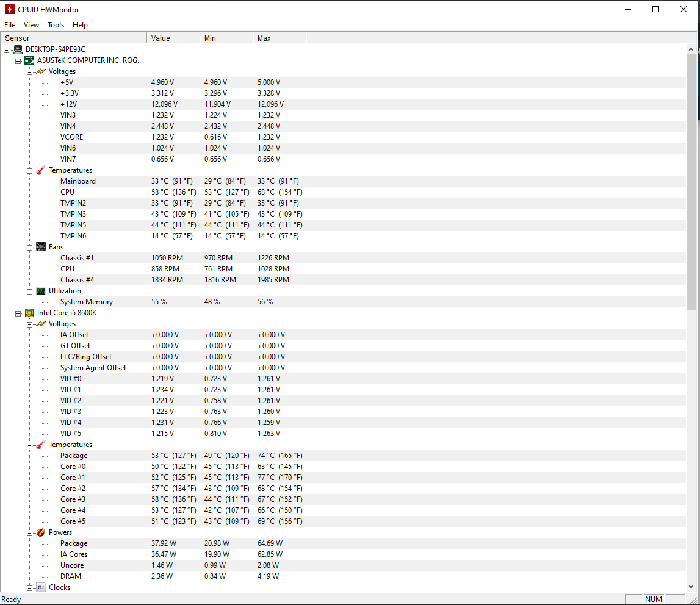Image resolution: width=700 pixels, height=605 pixels.
Task: Collapse the CPU Voltages group
Action: 29,324
